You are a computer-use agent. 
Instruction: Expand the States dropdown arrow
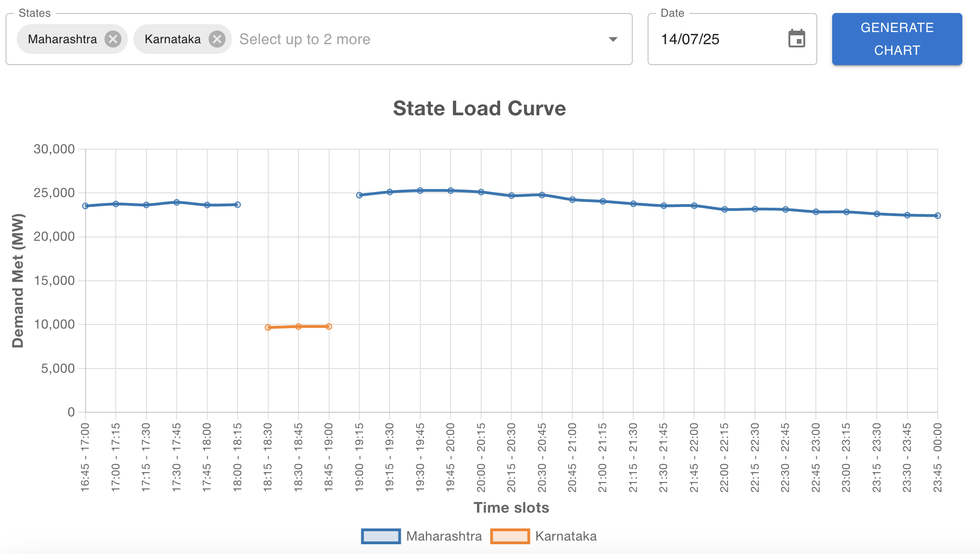click(613, 39)
